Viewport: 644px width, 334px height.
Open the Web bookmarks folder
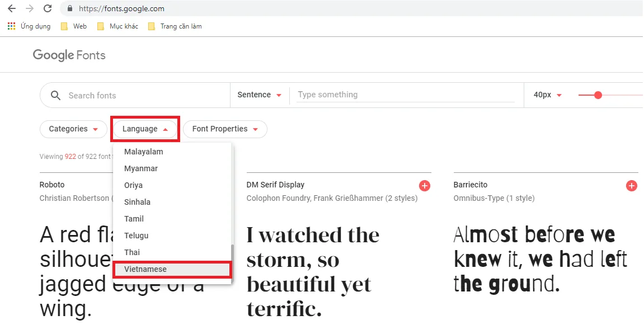(x=74, y=26)
